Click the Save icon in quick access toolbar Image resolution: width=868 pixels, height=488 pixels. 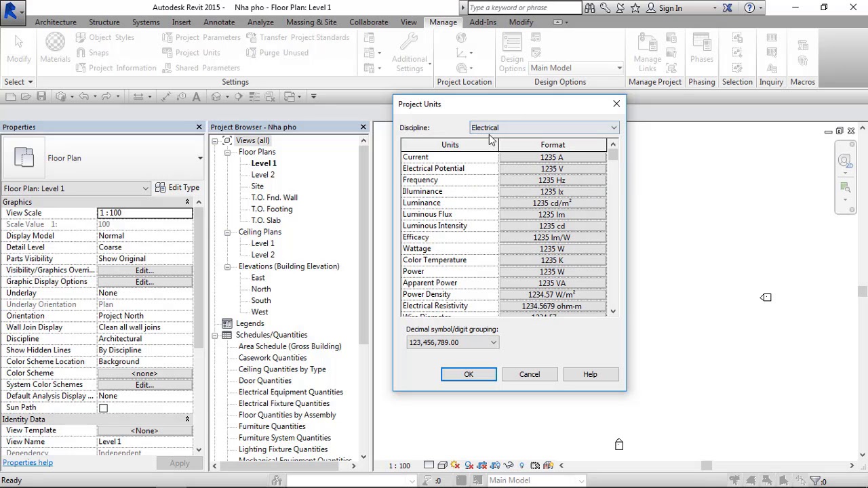pos(41,97)
